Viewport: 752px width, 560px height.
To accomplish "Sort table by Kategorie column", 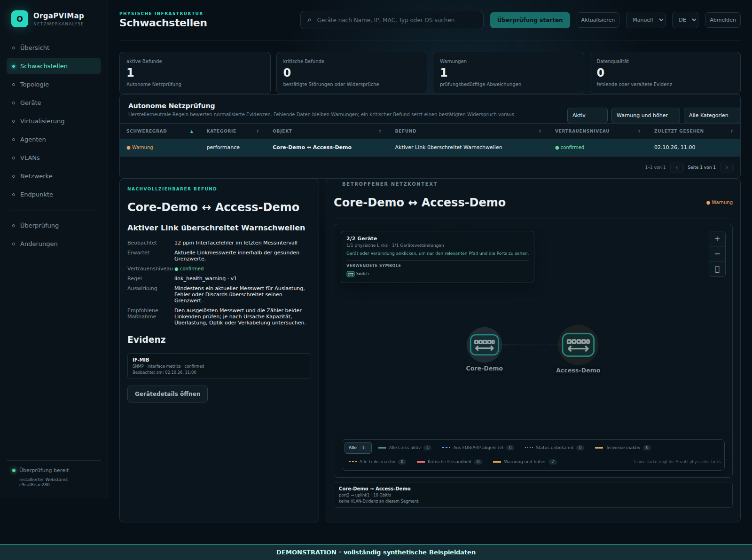I will click(233, 131).
